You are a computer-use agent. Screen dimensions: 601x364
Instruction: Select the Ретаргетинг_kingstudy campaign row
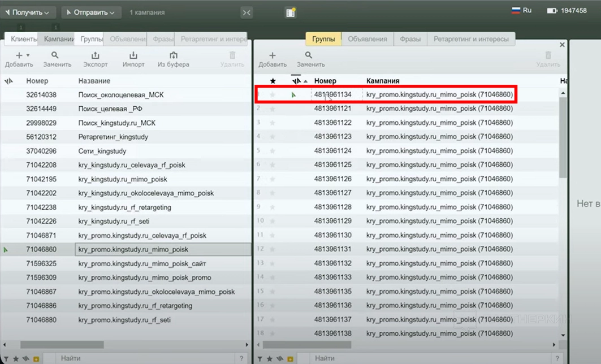coord(113,137)
